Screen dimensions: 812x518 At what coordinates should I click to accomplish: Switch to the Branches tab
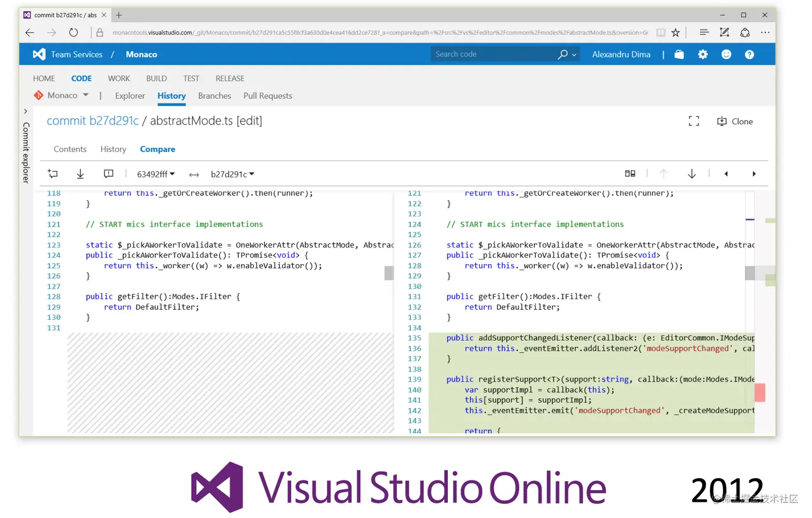(x=215, y=96)
